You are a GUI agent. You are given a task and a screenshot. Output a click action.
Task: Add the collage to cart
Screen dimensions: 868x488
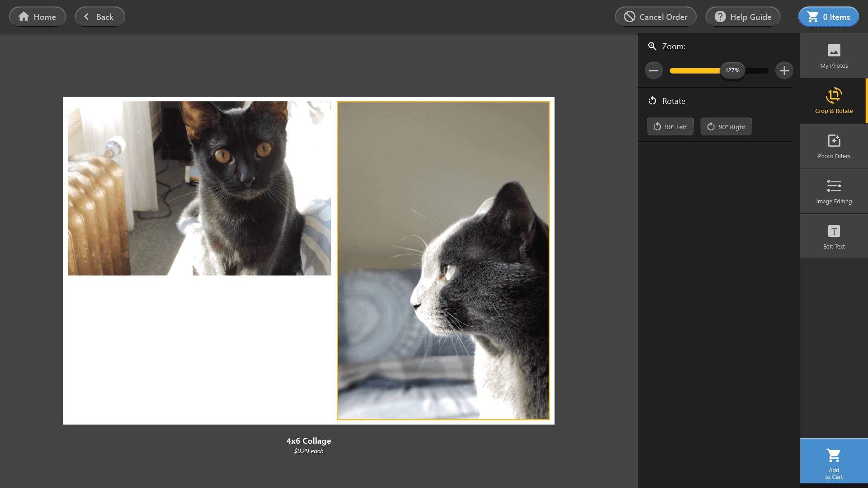[834, 461]
